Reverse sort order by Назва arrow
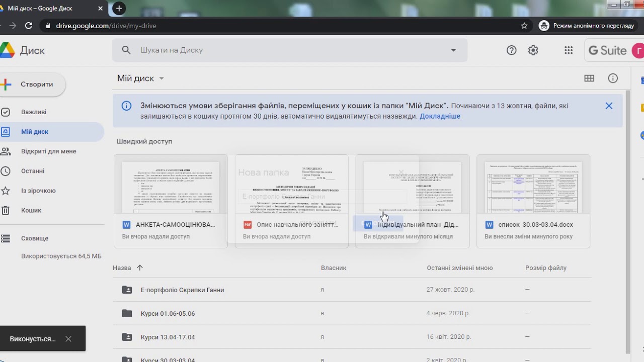This screenshot has height=362, width=644. (x=140, y=268)
